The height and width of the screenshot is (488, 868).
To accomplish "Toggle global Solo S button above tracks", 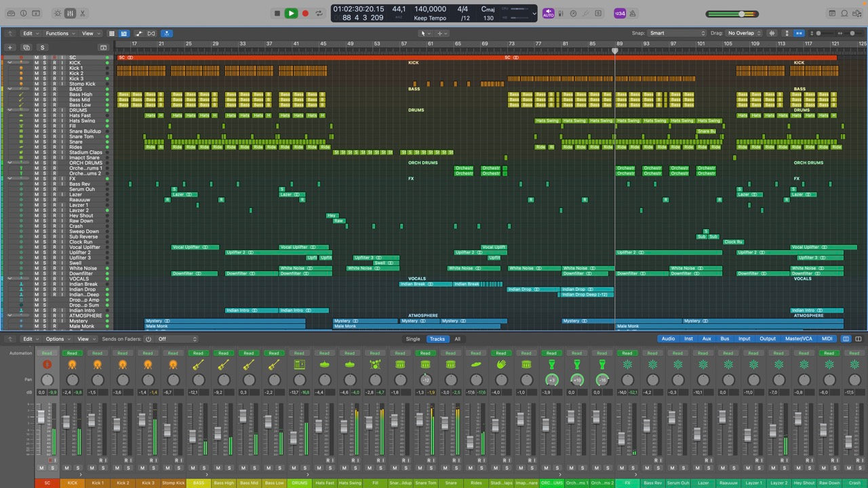I will [43, 47].
